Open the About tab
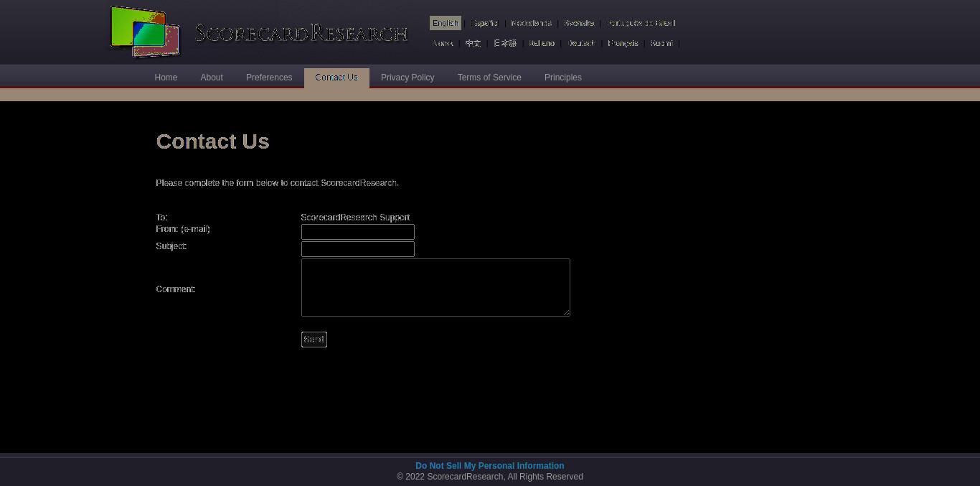 [212, 78]
